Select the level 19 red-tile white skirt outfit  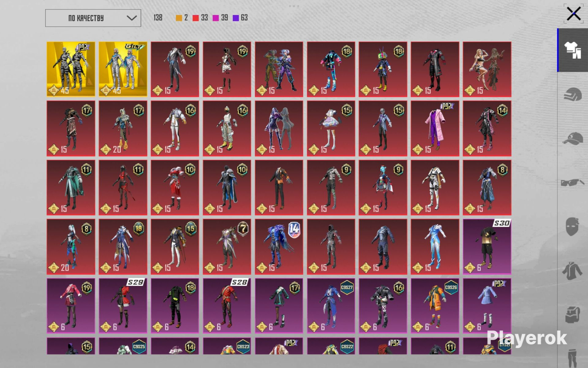click(227, 69)
